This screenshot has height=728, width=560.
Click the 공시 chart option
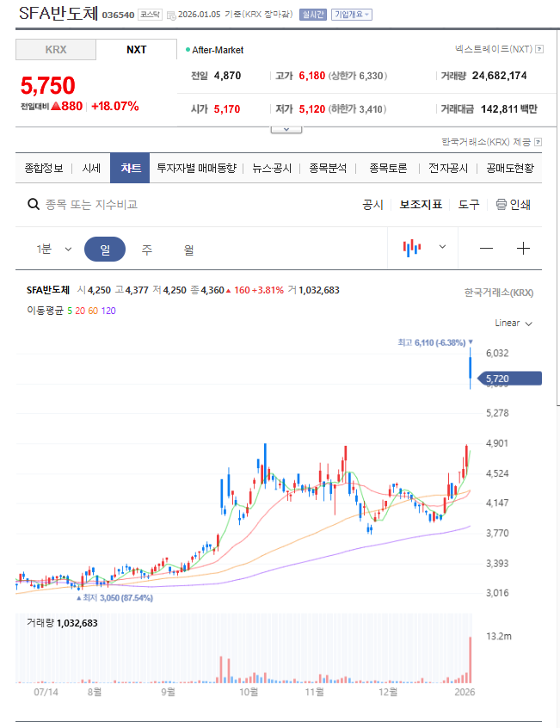click(372, 205)
